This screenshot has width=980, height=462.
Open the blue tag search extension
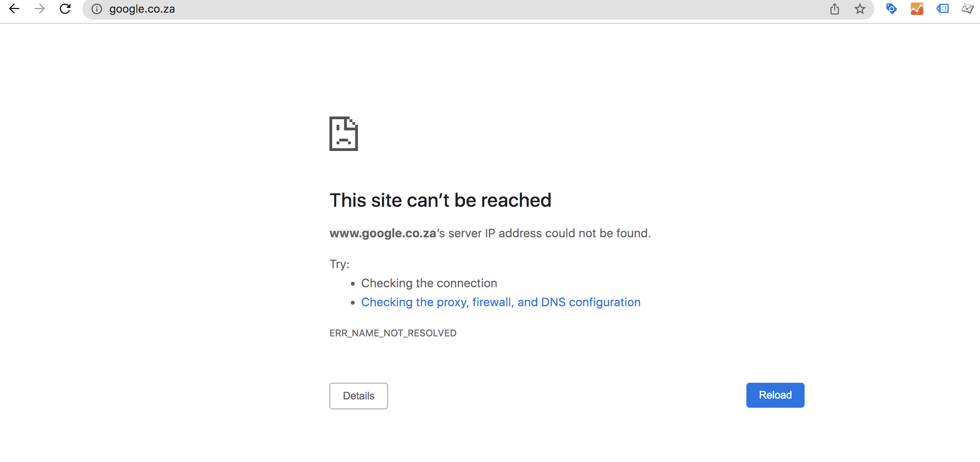click(892, 9)
